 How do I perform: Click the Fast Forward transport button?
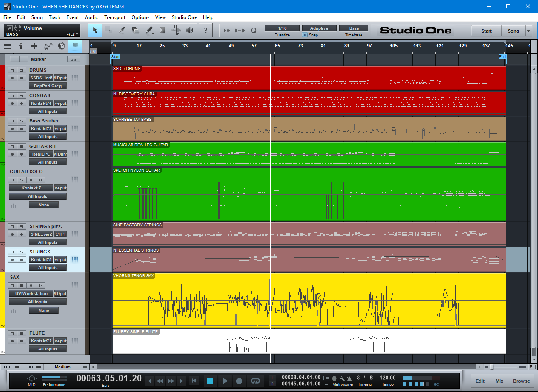pyautogui.click(x=171, y=381)
